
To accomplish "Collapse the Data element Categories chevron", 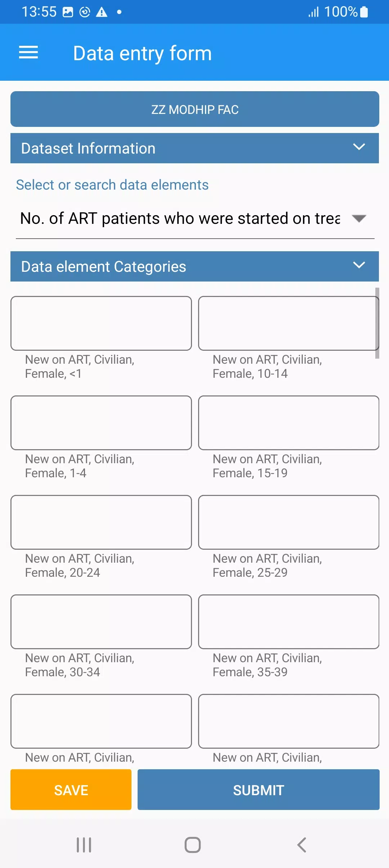I will (359, 265).
